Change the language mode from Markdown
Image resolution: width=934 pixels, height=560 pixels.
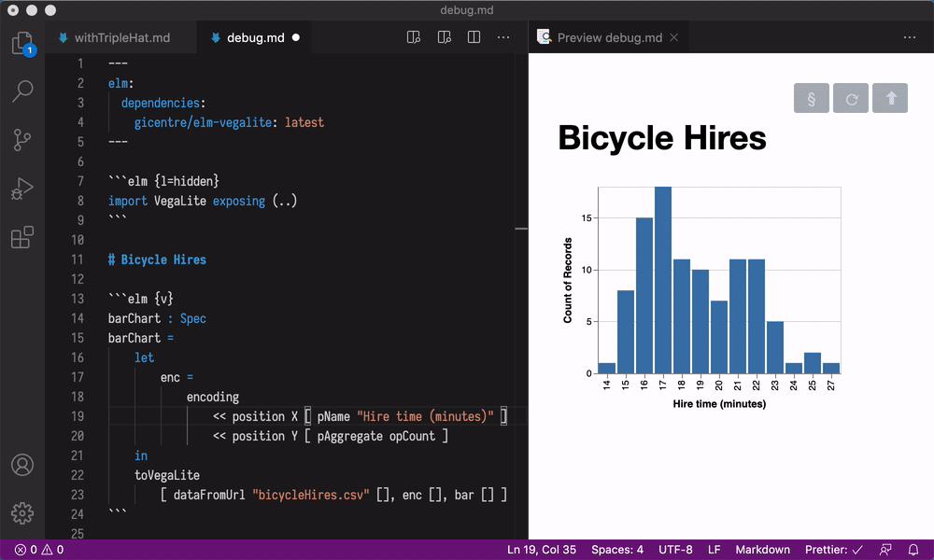(x=762, y=550)
